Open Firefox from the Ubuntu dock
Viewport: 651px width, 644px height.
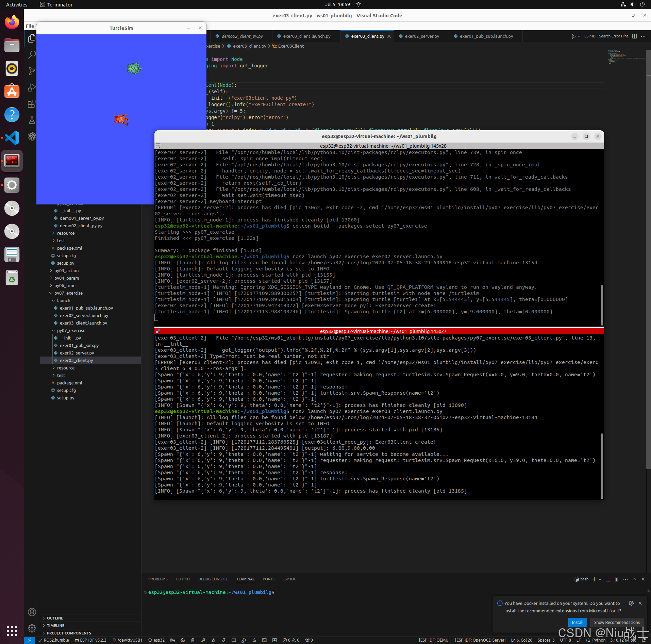point(12,22)
